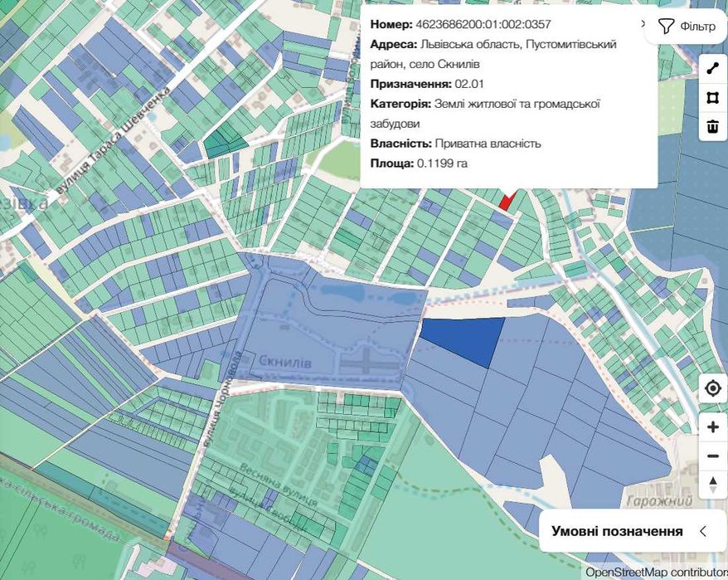Select area value 0.1199 га
Viewport: 728px width, 580px height.
(442, 163)
